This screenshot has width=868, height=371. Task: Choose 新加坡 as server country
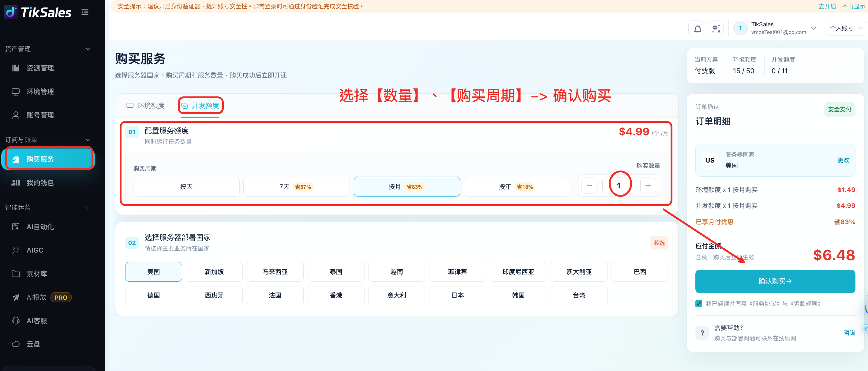(214, 272)
